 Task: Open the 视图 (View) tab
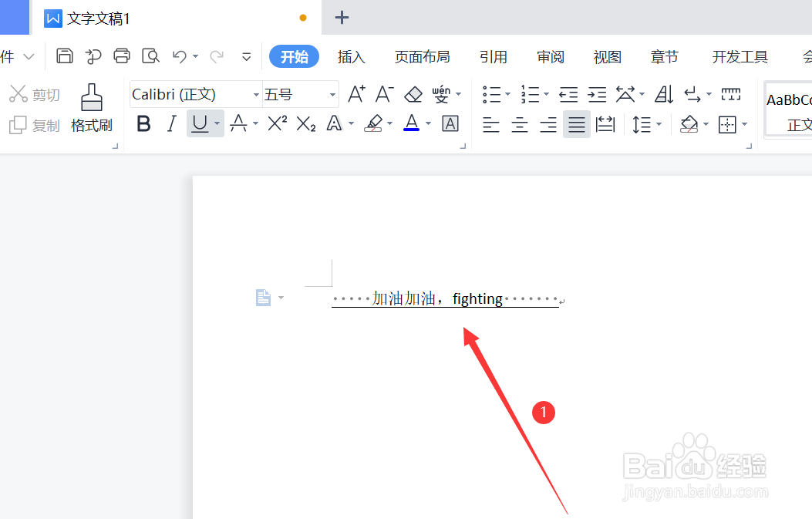607,56
